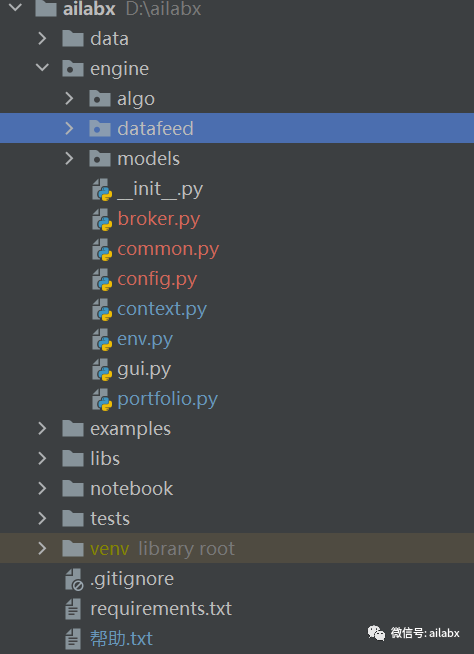The width and height of the screenshot is (474, 654).
Task: Expand the tests folder chevron
Action: [42, 518]
